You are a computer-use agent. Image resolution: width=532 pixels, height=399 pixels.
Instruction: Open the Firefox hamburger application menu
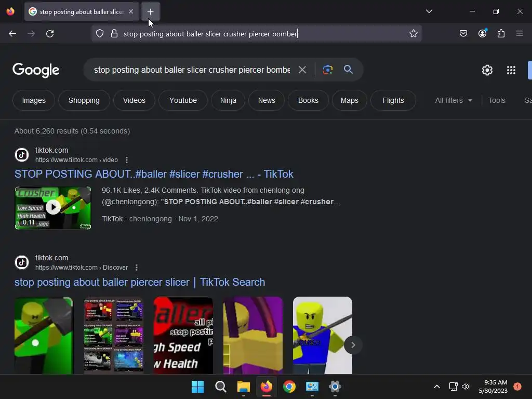pos(520,34)
